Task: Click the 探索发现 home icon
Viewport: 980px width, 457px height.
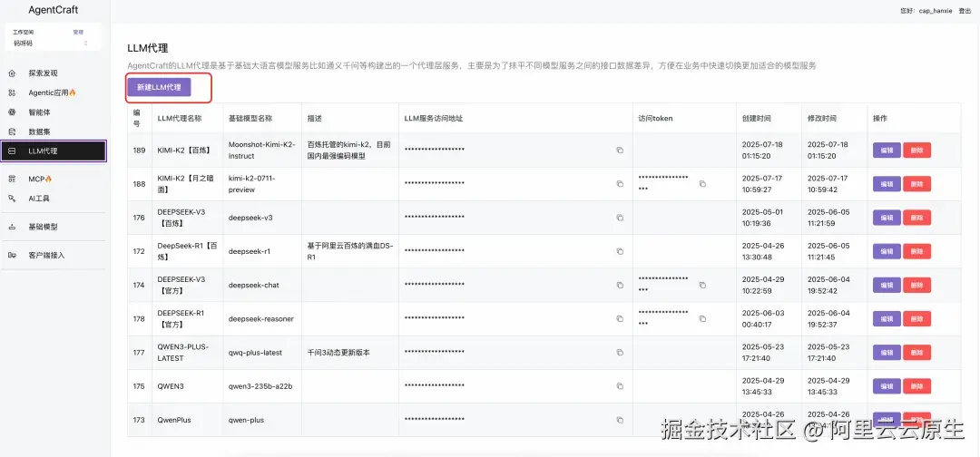Action: click(12, 73)
